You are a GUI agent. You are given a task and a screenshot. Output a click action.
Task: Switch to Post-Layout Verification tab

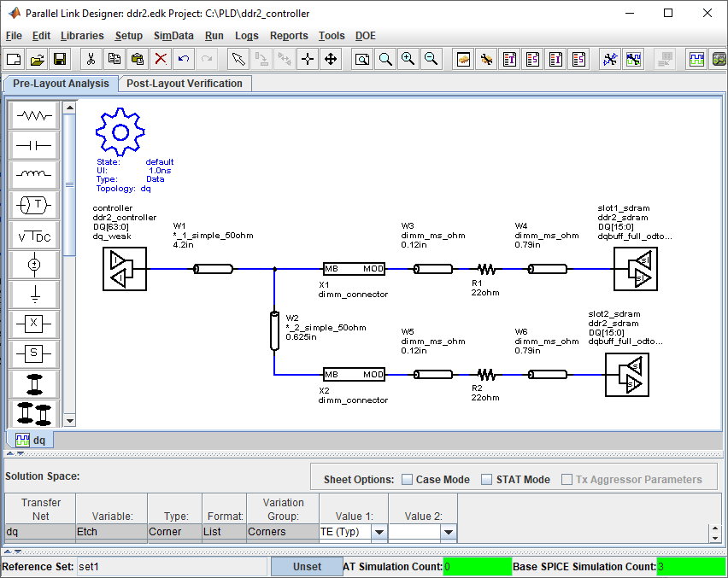tap(185, 83)
